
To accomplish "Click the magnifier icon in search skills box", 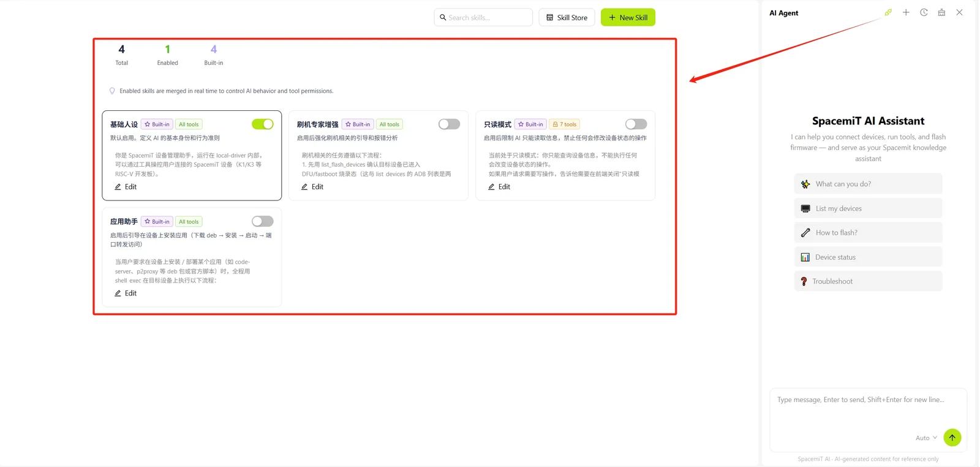I will pyautogui.click(x=443, y=17).
